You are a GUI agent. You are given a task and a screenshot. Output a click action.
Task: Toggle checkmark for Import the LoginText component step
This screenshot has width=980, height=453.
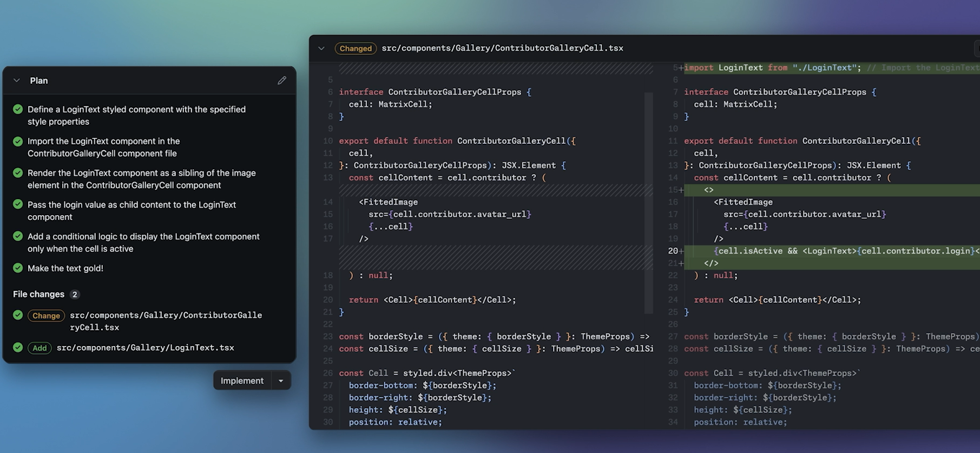tap(18, 141)
